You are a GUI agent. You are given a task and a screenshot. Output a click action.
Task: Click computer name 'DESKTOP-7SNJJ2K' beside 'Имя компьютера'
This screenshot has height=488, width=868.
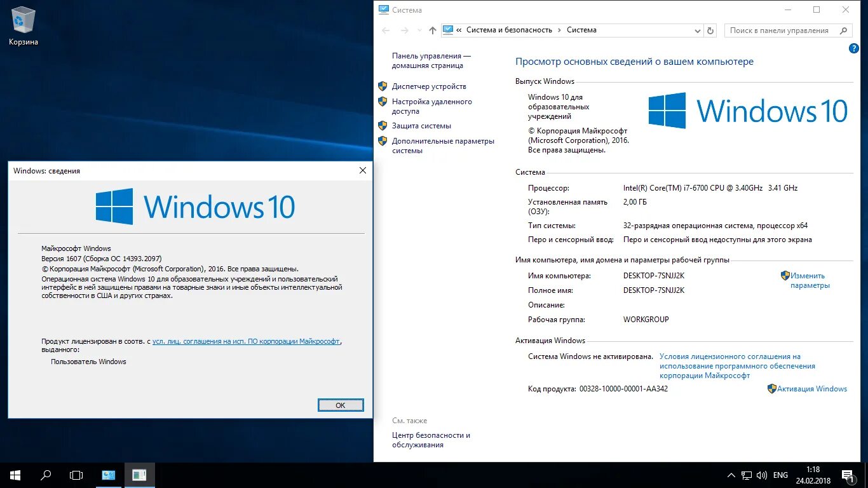654,276
